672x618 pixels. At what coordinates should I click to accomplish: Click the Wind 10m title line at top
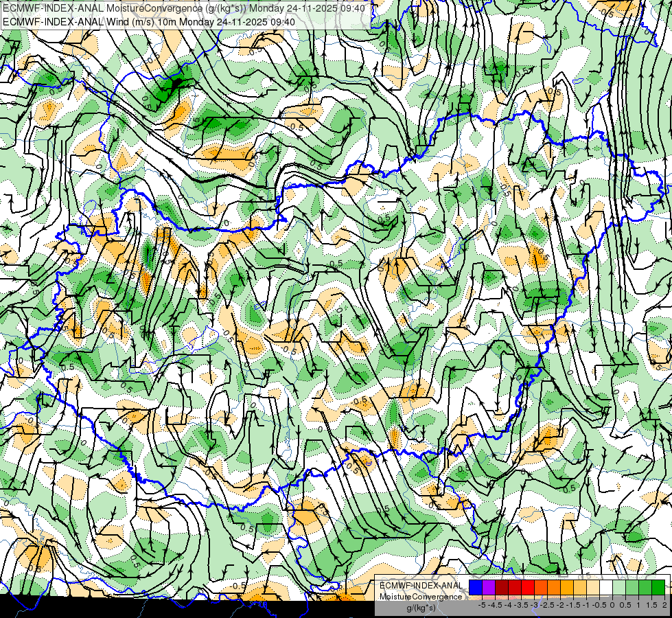149,21
